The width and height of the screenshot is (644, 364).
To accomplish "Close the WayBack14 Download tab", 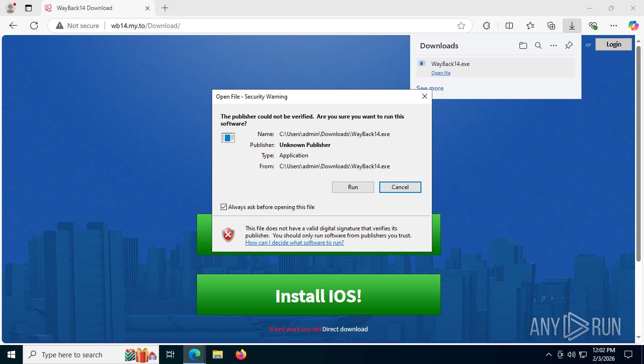I will (x=147, y=8).
